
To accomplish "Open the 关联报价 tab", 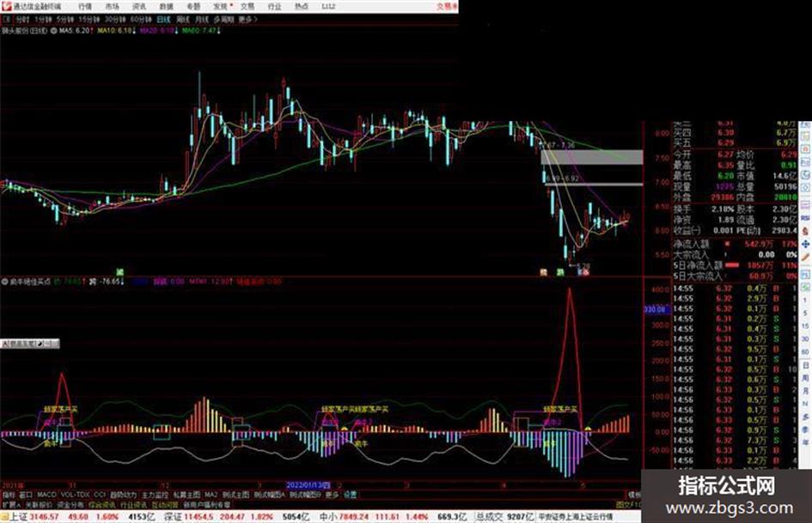I will click(39, 504).
